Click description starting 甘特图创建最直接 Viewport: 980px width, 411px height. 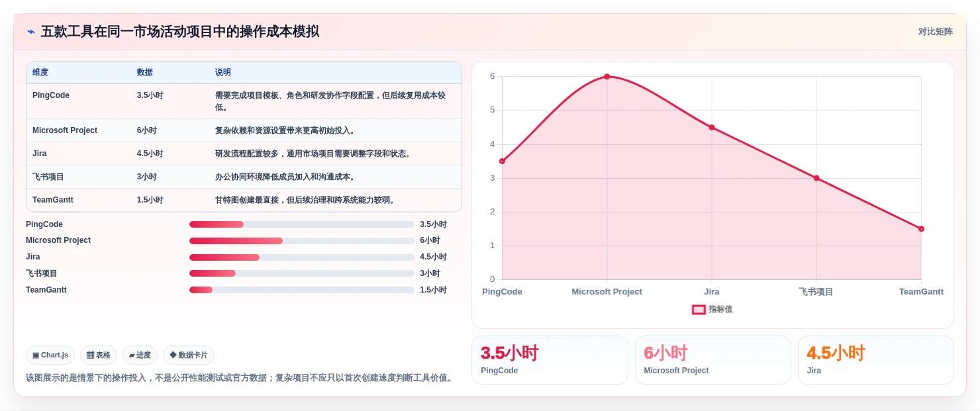tap(307, 200)
